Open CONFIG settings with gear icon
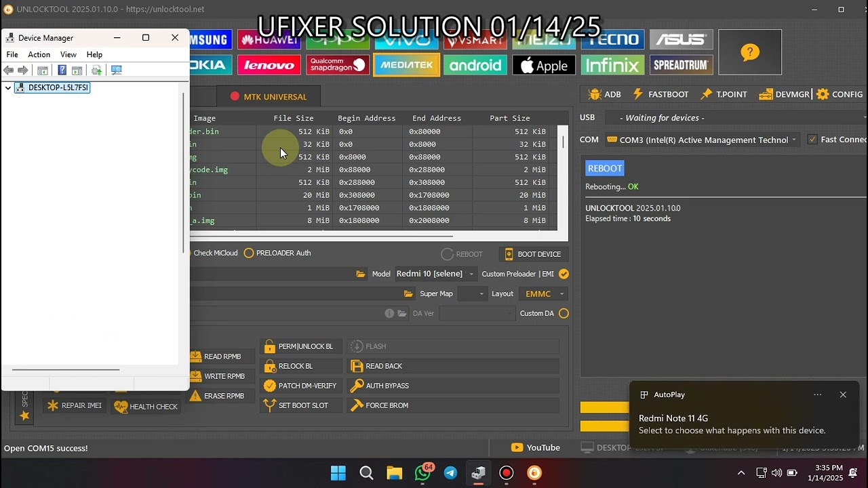 840,94
